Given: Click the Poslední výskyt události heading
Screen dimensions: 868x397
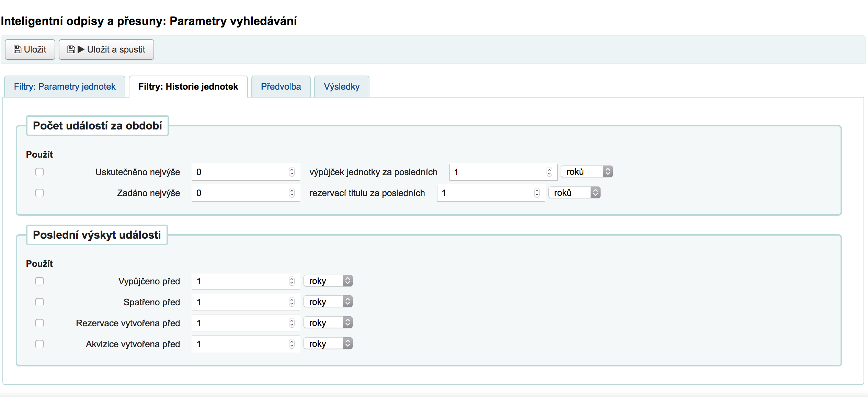Looking at the screenshot, I should tap(97, 235).
